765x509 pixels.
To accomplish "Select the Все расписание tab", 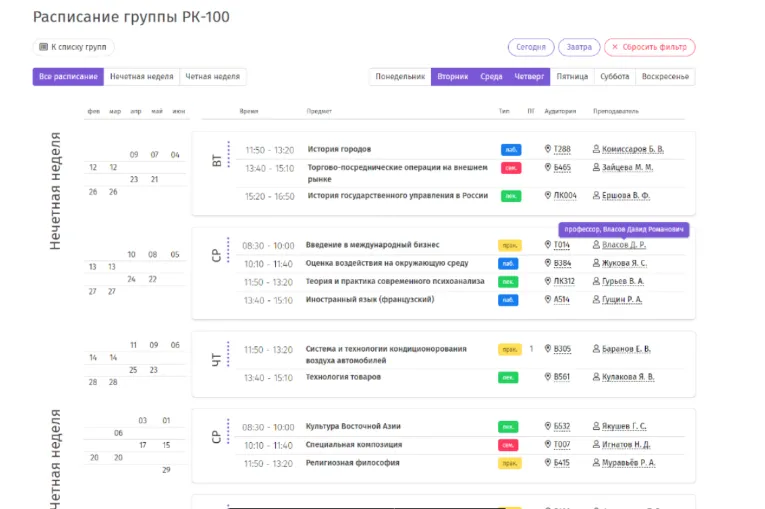I will (68, 77).
